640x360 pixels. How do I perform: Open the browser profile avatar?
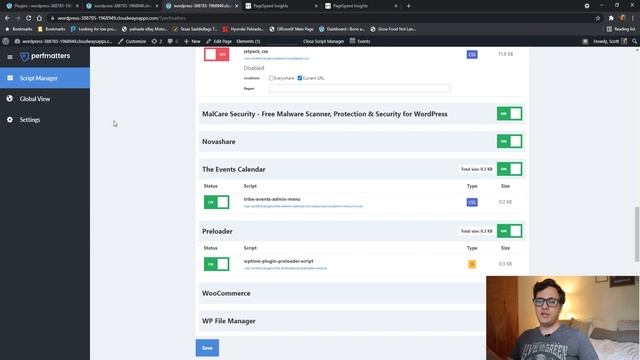(622, 18)
